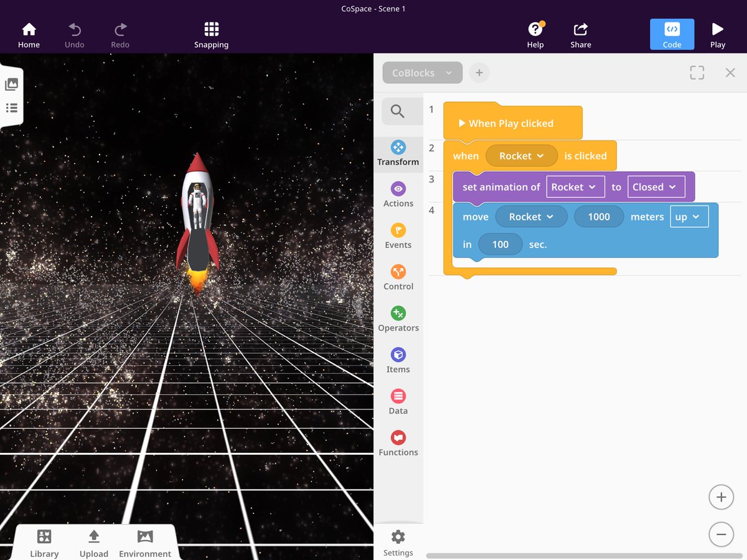Viewport: 747px width, 560px height.
Task: Select the Data block category
Action: 398,403
